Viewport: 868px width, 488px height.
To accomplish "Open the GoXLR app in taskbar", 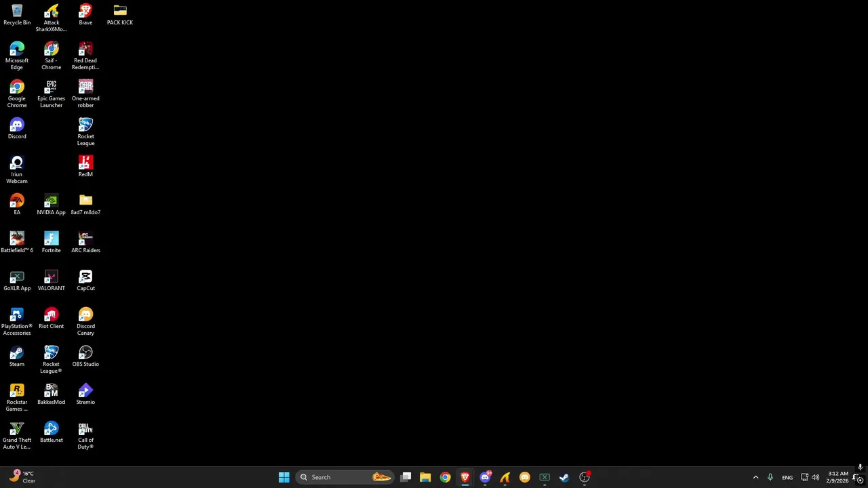I will pos(545,477).
